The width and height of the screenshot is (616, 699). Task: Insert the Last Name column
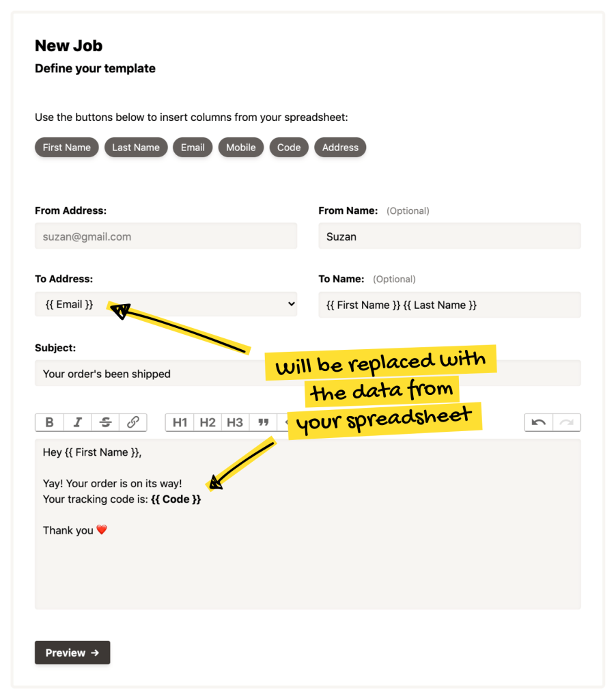(x=136, y=147)
